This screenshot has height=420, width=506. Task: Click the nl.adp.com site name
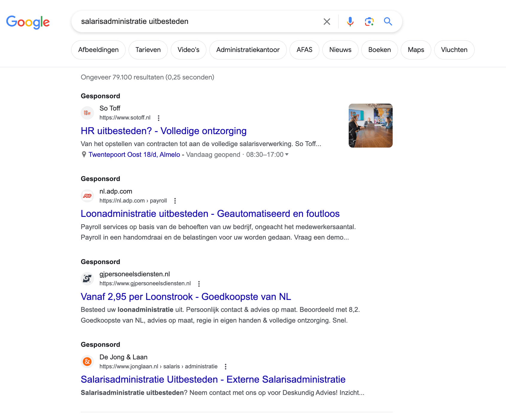[x=116, y=191]
